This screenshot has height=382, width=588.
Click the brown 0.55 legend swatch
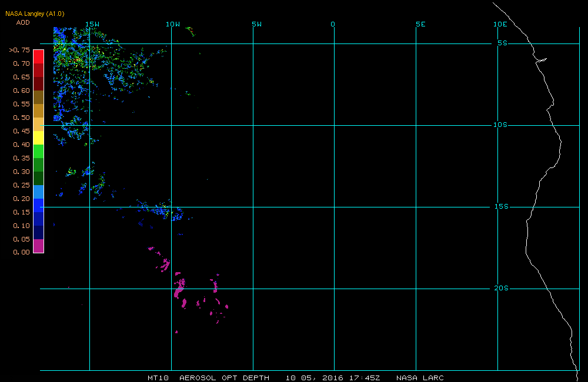coord(39,97)
